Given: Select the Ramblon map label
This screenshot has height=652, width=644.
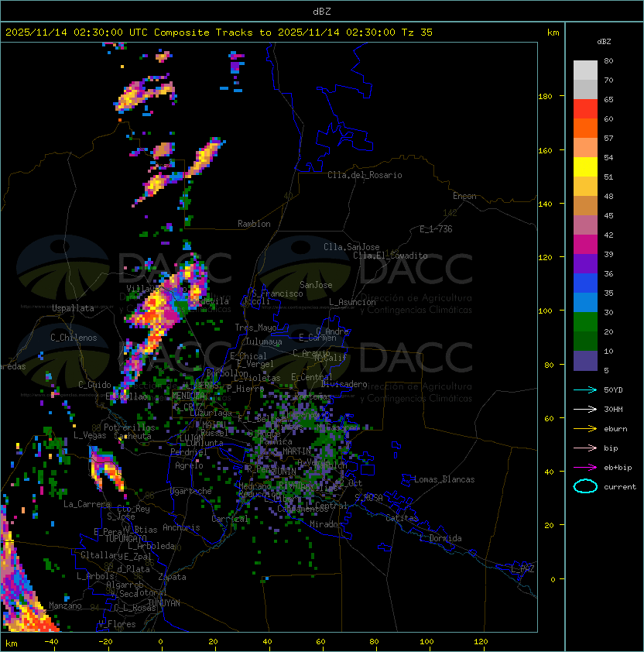Looking at the screenshot, I should point(254,224).
